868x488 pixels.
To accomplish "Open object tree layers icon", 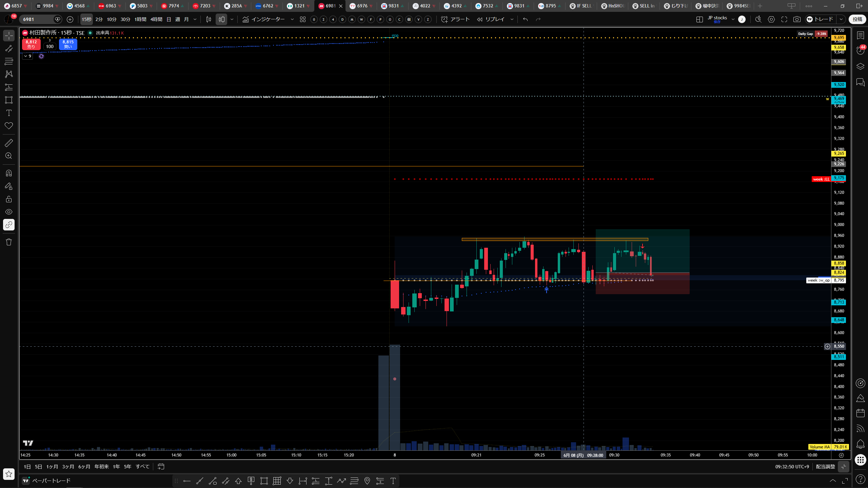I will click(861, 66).
